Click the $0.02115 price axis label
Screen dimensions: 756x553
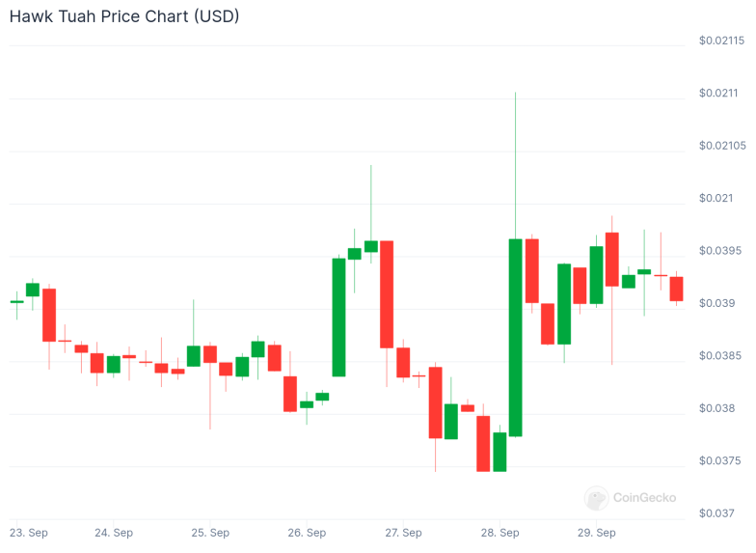[721, 41]
